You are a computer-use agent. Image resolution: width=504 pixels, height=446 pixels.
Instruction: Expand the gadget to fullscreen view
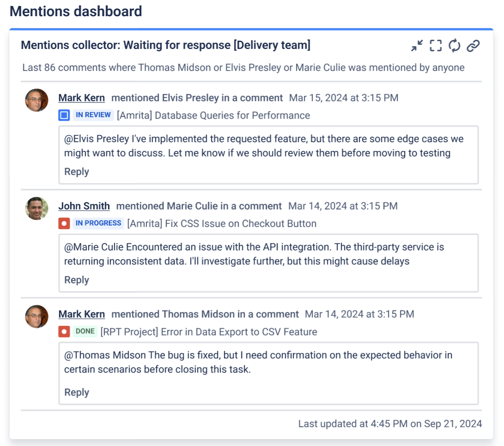point(436,45)
